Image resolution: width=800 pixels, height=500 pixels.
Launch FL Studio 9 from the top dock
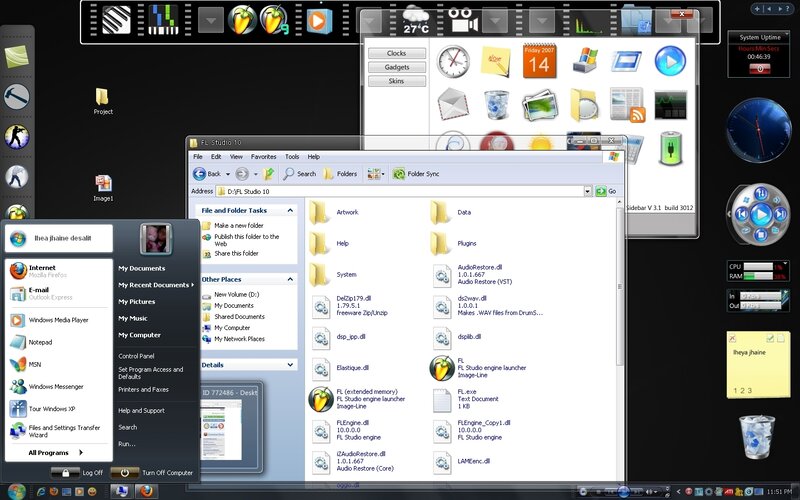point(274,21)
